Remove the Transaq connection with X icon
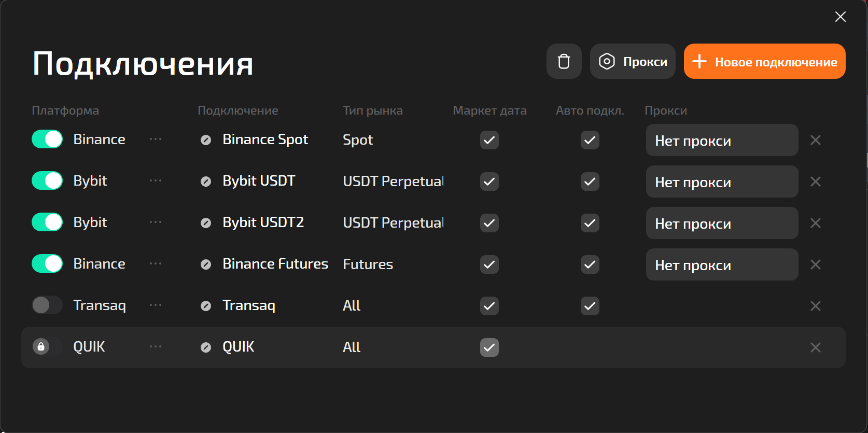 815,306
